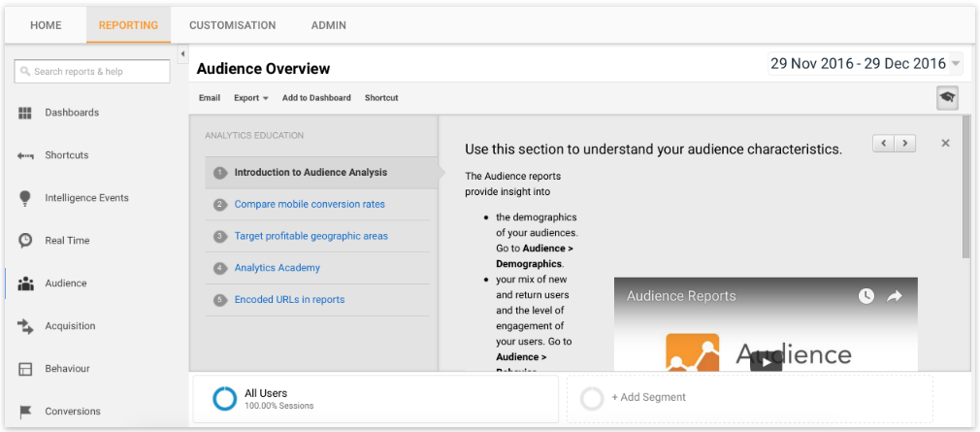Switch to the ADMIN tab
Viewport: 980px width, 432px height.
329,25
